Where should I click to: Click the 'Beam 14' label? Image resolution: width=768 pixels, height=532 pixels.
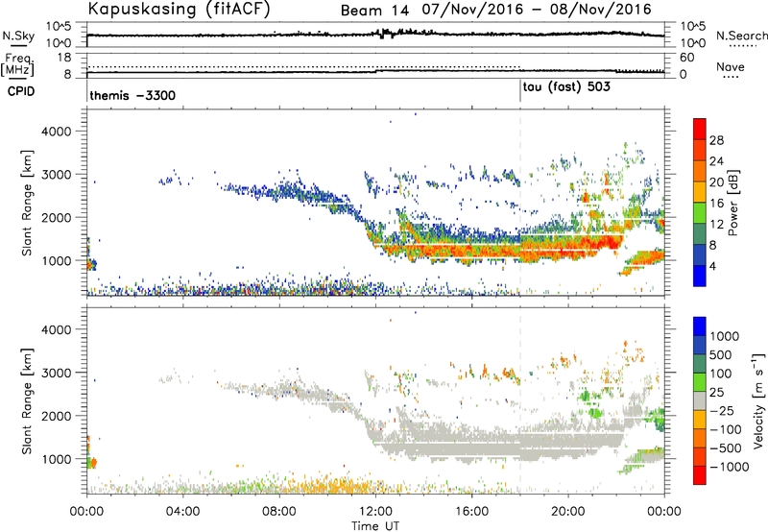point(374,11)
